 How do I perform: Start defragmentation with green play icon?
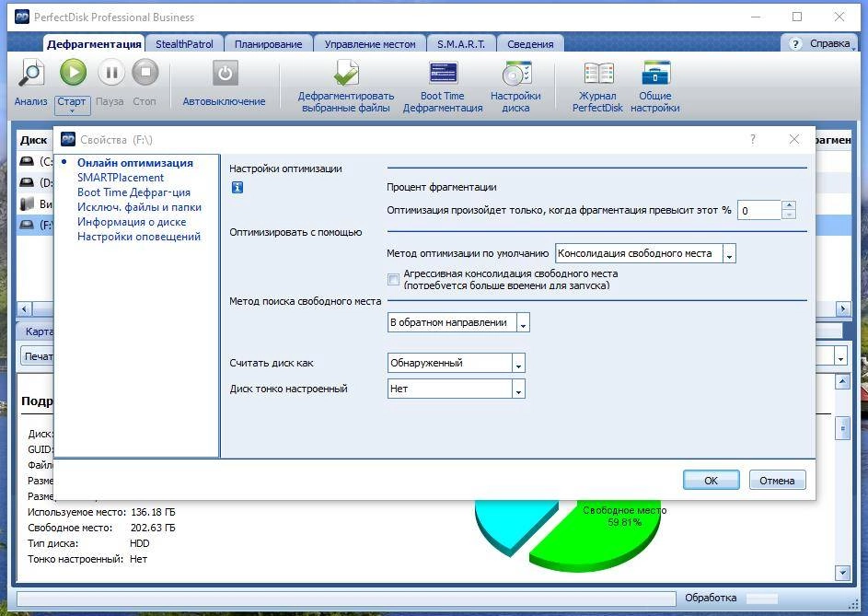pos(73,72)
